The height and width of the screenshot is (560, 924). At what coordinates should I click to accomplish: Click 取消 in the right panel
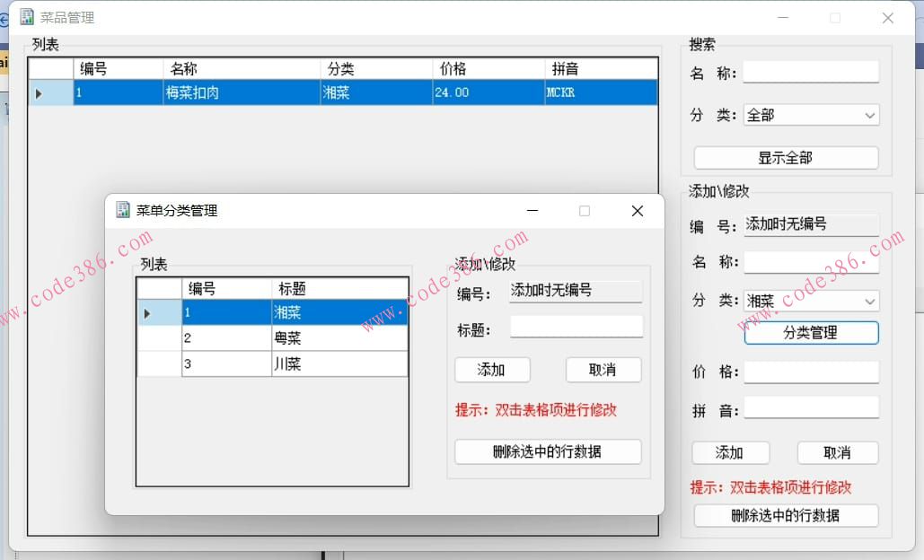point(837,452)
